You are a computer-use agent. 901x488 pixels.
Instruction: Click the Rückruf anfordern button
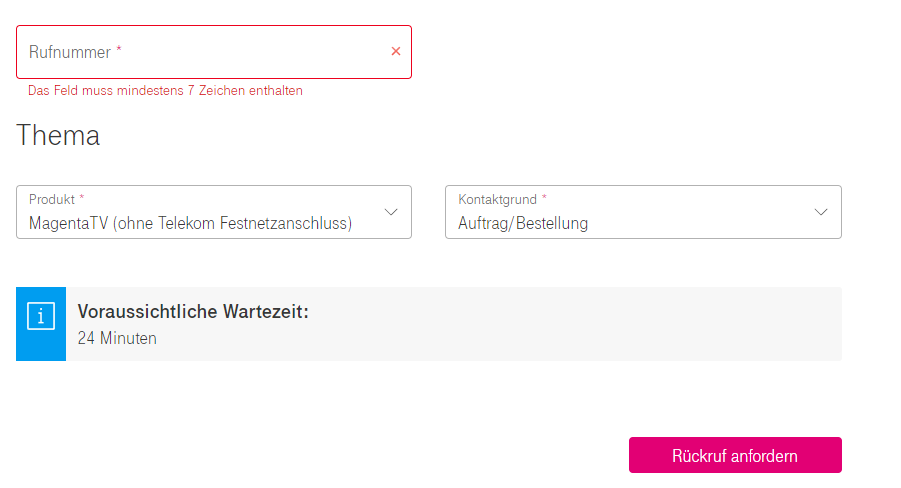click(735, 455)
